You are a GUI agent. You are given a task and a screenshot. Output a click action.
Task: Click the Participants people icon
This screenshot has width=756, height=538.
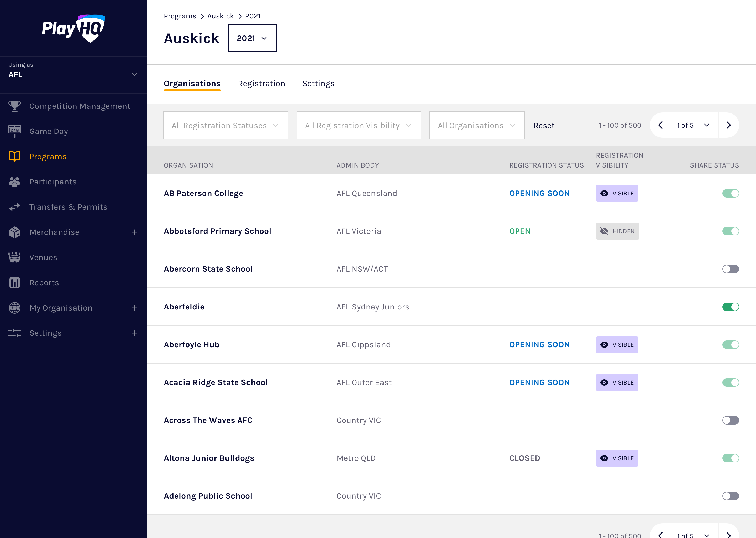point(14,182)
